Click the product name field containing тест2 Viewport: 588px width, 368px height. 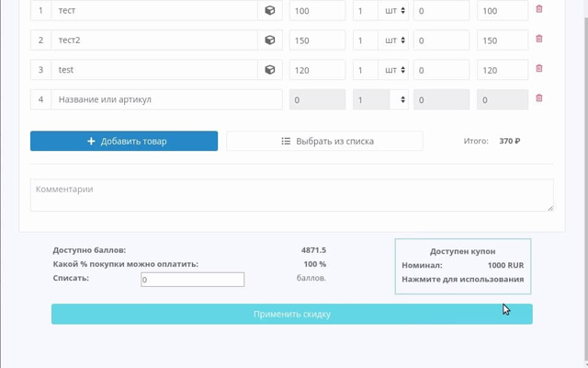pyautogui.click(x=154, y=40)
